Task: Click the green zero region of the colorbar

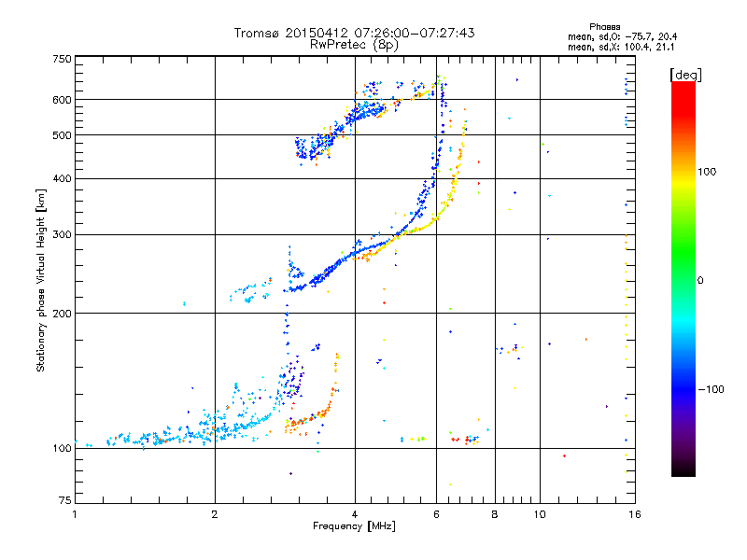Action: tap(684, 280)
